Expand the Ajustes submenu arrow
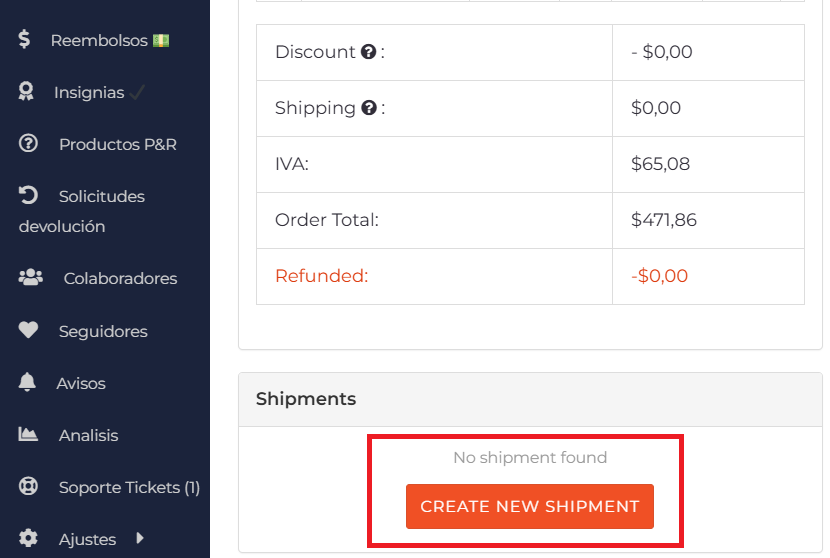830x558 pixels. coord(140,538)
